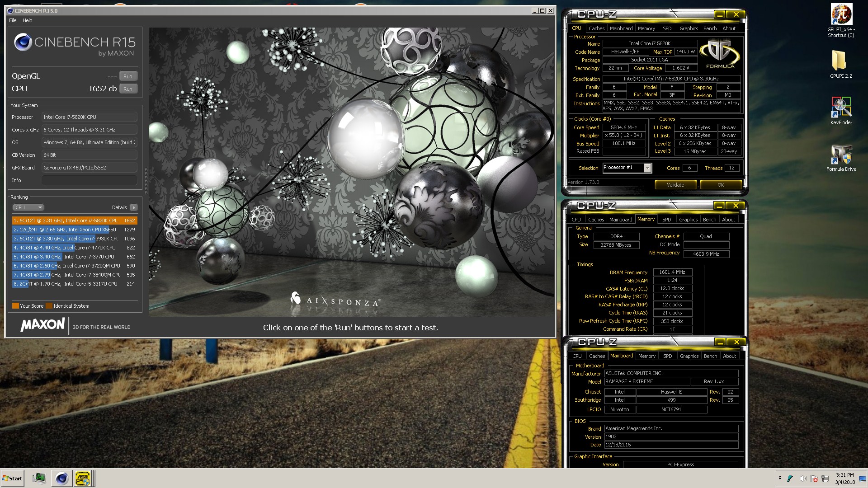Click the Core Voltage value 1.602 V

click(681, 68)
